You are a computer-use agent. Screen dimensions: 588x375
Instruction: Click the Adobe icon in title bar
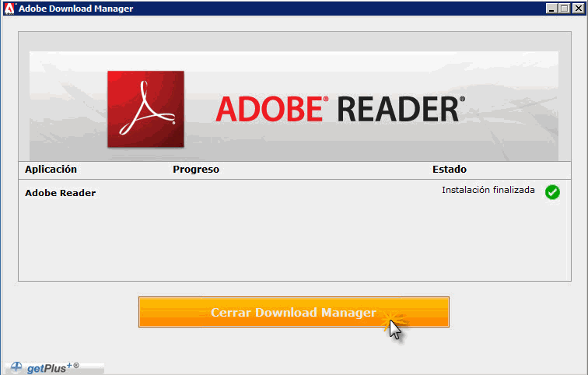point(9,9)
